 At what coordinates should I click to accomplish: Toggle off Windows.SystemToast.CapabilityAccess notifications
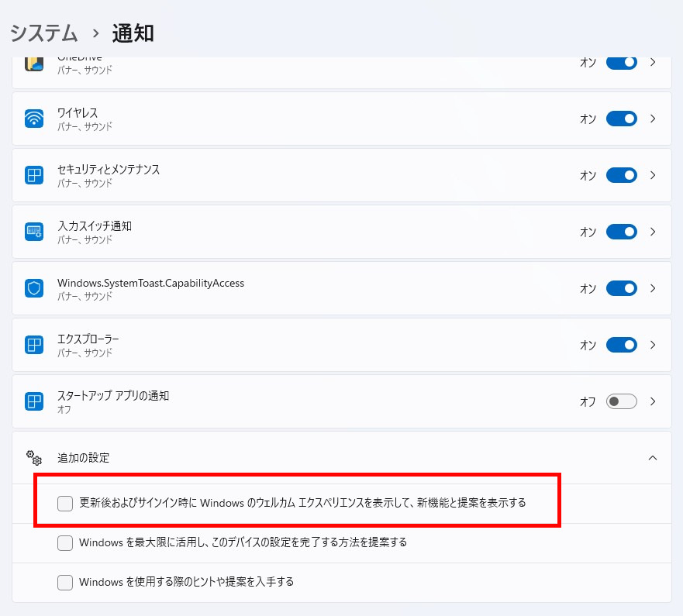(x=622, y=288)
